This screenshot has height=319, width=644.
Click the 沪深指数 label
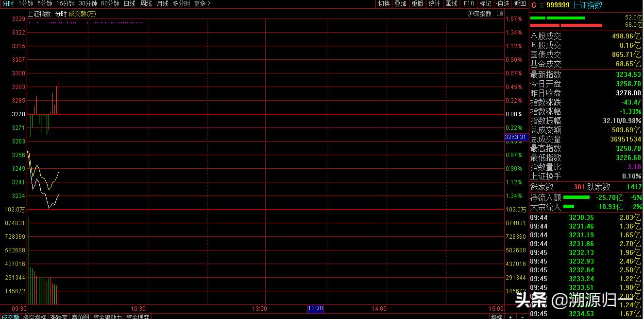pyautogui.click(x=479, y=14)
